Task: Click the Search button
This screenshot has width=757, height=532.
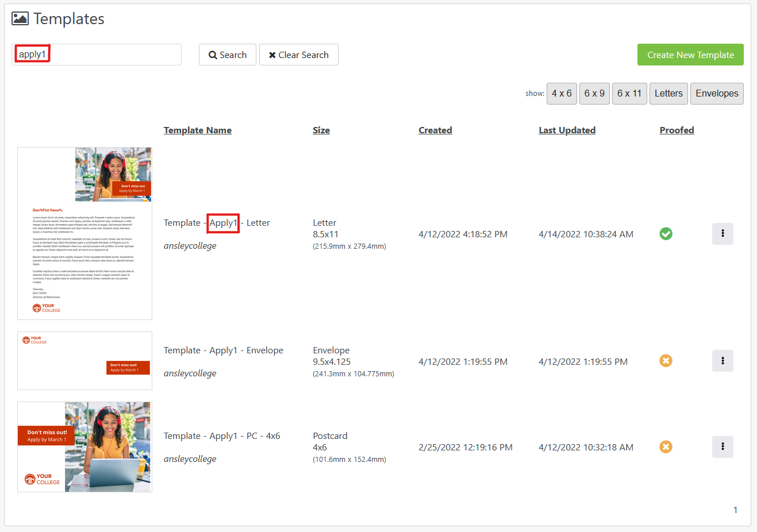Action: [228, 55]
